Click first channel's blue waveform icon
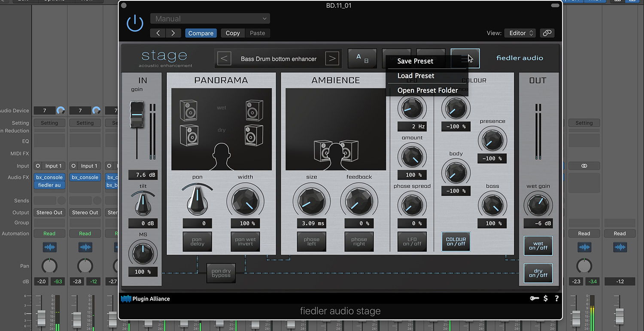The image size is (644, 331). click(49, 247)
